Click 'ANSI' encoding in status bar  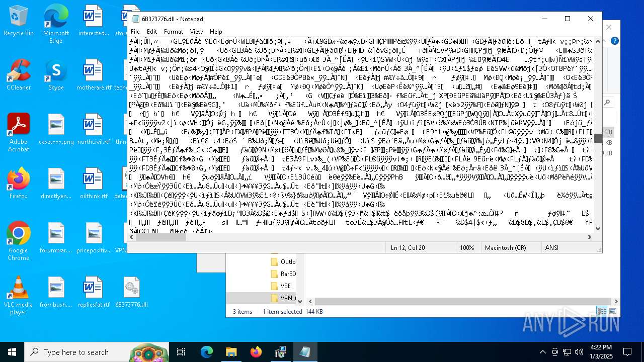[x=552, y=247]
